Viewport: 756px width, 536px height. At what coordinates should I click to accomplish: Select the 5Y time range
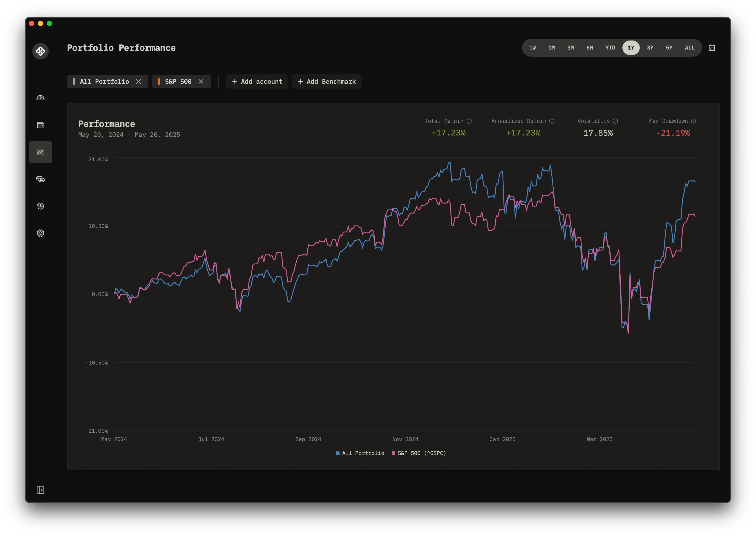coord(669,48)
